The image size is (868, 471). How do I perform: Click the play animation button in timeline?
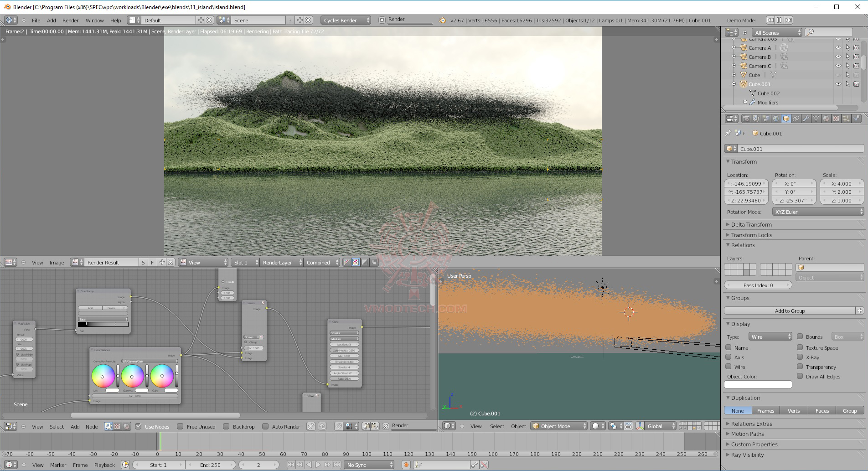point(318,465)
